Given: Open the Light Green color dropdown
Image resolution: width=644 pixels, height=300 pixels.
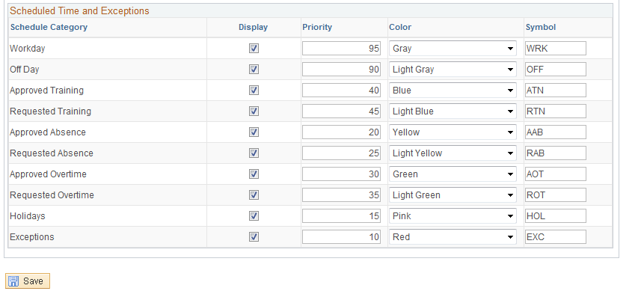Looking at the screenshot, I should (x=453, y=195).
